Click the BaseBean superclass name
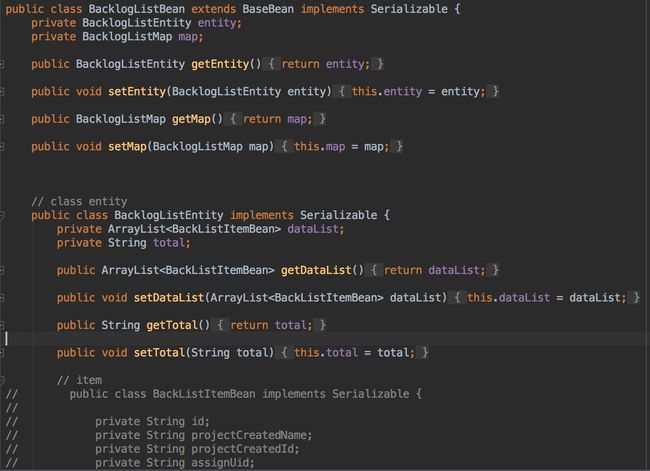650x471 pixels. tap(268, 9)
